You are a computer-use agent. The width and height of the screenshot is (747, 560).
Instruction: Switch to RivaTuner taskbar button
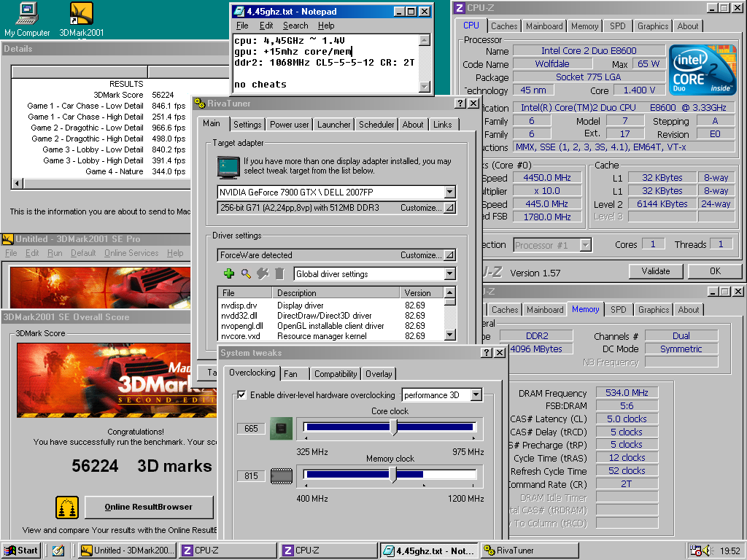tap(530, 551)
